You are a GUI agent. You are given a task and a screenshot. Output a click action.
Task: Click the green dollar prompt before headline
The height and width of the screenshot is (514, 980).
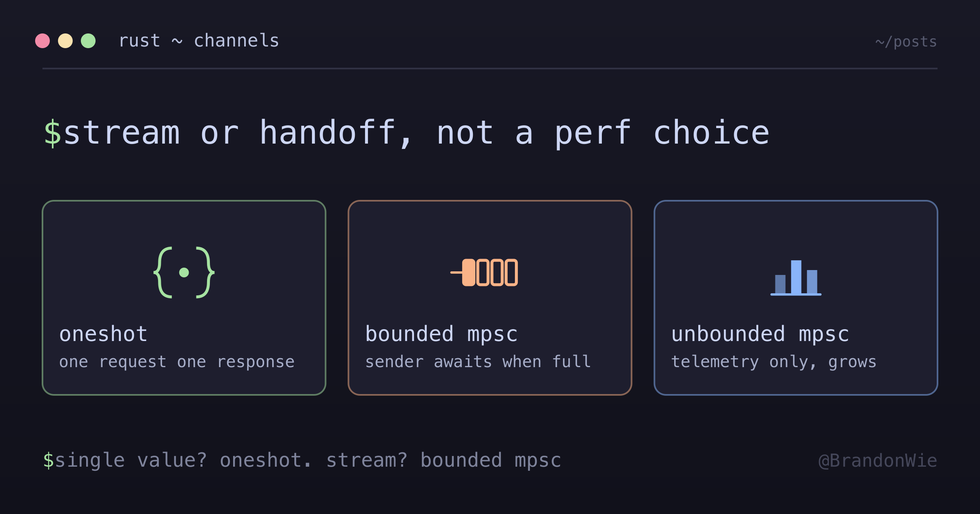pyautogui.click(x=53, y=133)
